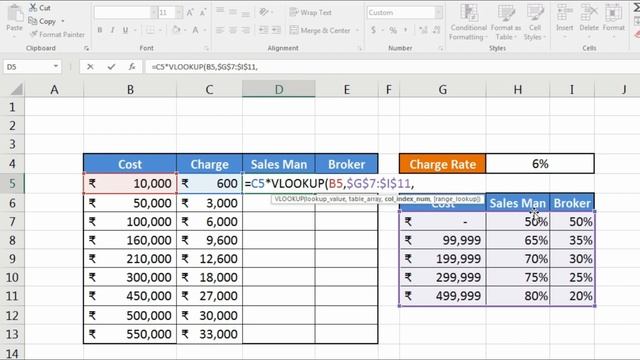The height and width of the screenshot is (360, 640).
Task: Open Insert Function fx dialog
Action: point(131,67)
